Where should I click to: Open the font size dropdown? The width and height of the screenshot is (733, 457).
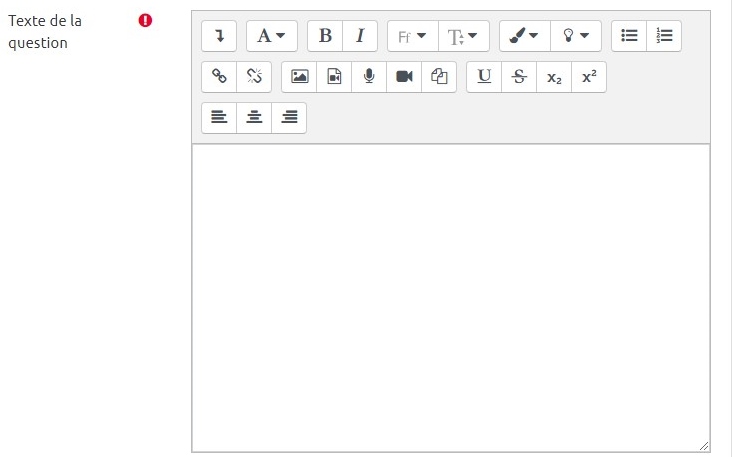463,36
